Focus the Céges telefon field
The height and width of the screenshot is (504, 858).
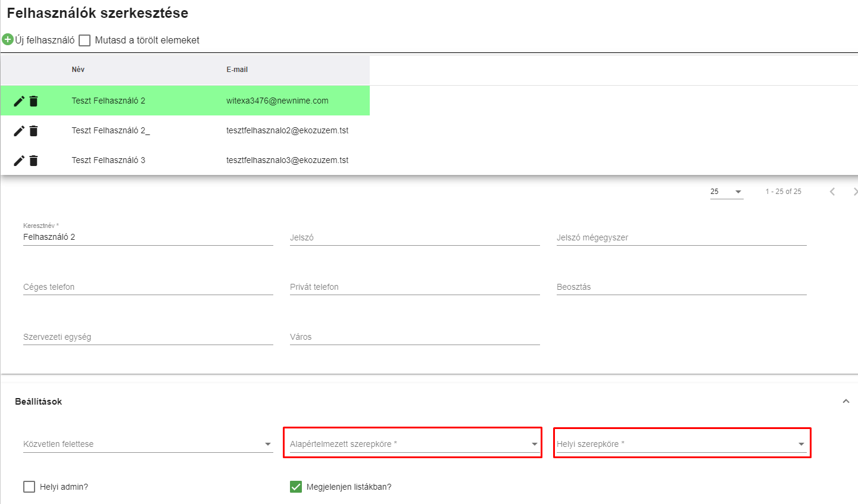coord(148,287)
